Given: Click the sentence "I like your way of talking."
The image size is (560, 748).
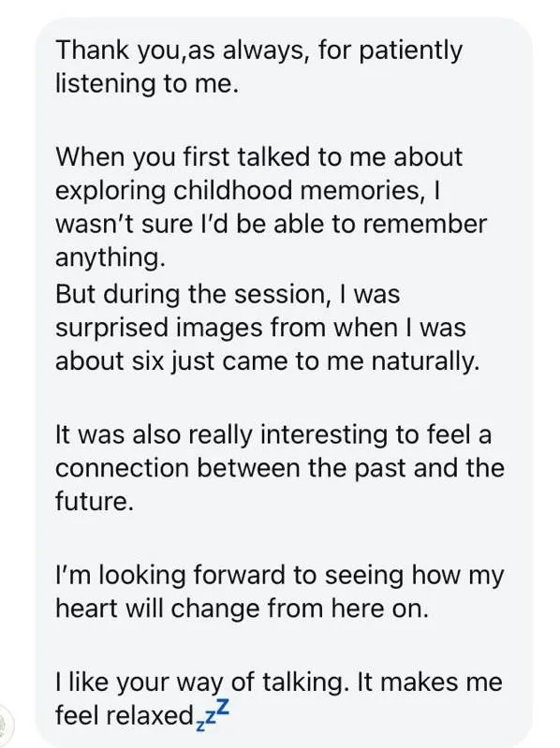Looking at the screenshot, I should click(199, 682).
